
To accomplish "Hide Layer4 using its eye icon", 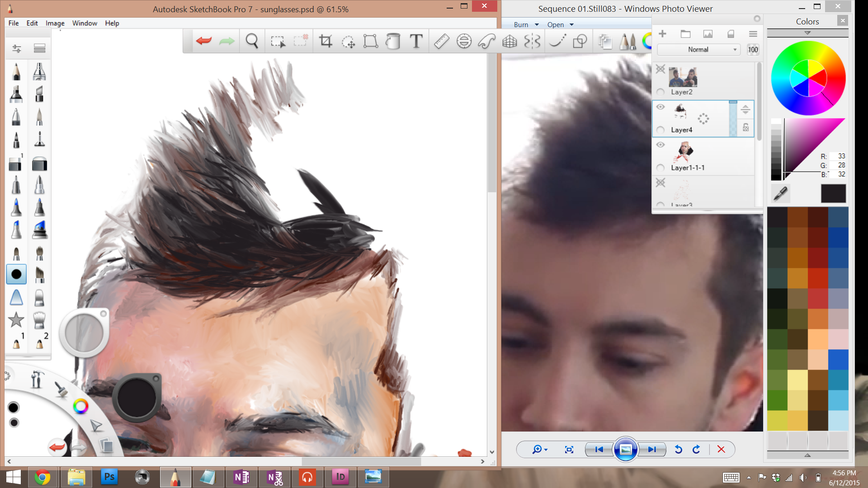I will [660, 107].
